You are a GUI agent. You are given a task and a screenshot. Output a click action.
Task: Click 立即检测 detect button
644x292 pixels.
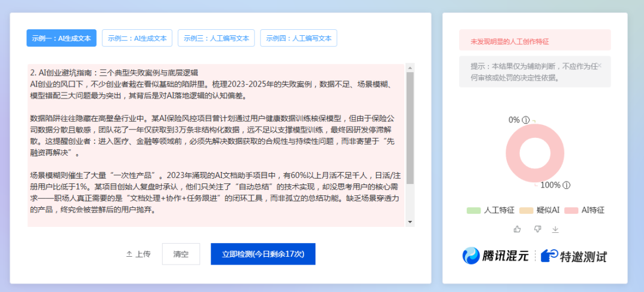coord(262,254)
